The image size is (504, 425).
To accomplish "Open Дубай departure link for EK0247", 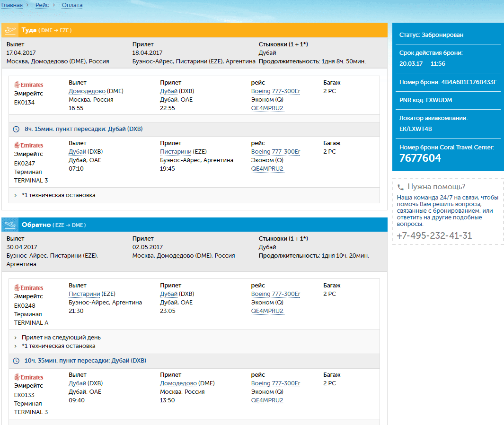I will coord(78,151).
